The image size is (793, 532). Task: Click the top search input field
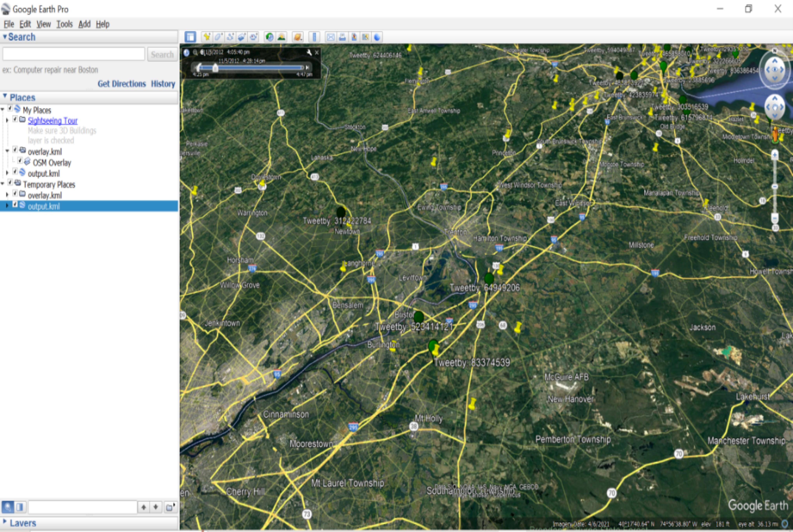click(74, 54)
